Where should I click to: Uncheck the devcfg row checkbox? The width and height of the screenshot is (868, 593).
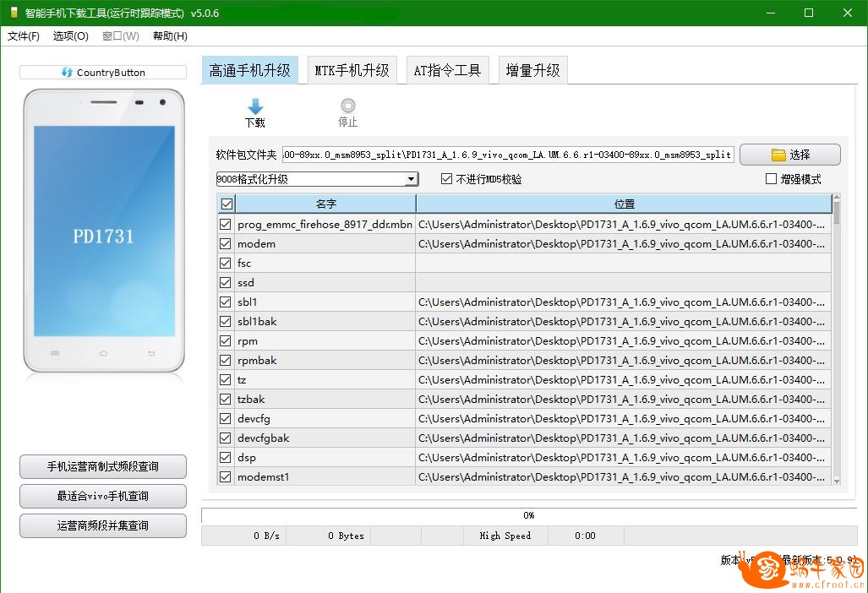coord(226,418)
